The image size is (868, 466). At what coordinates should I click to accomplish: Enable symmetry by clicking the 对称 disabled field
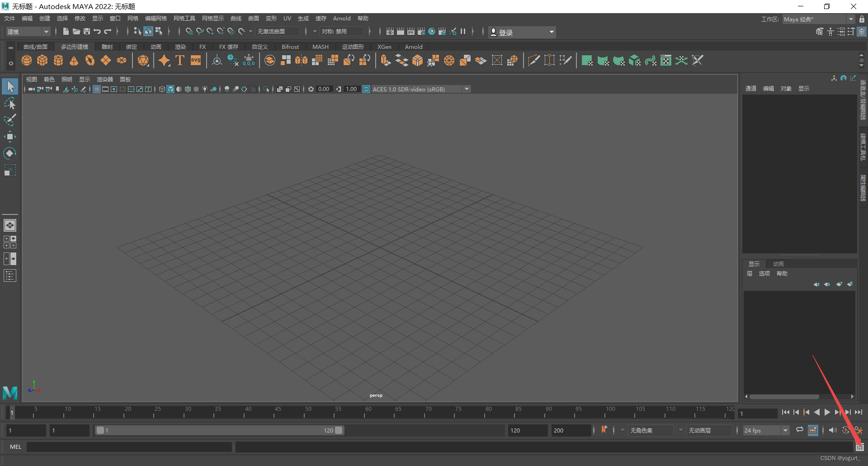point(342,32)
